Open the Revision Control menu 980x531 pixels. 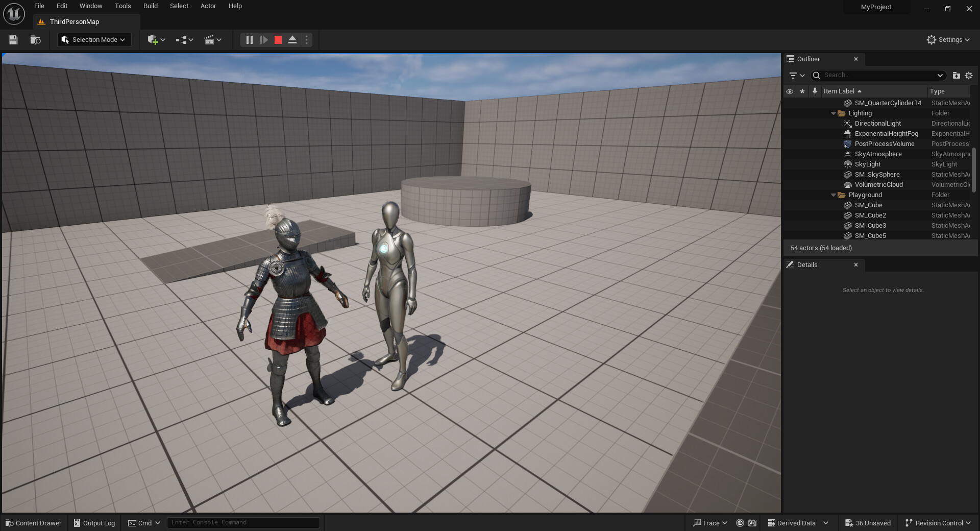pos(938,523)
